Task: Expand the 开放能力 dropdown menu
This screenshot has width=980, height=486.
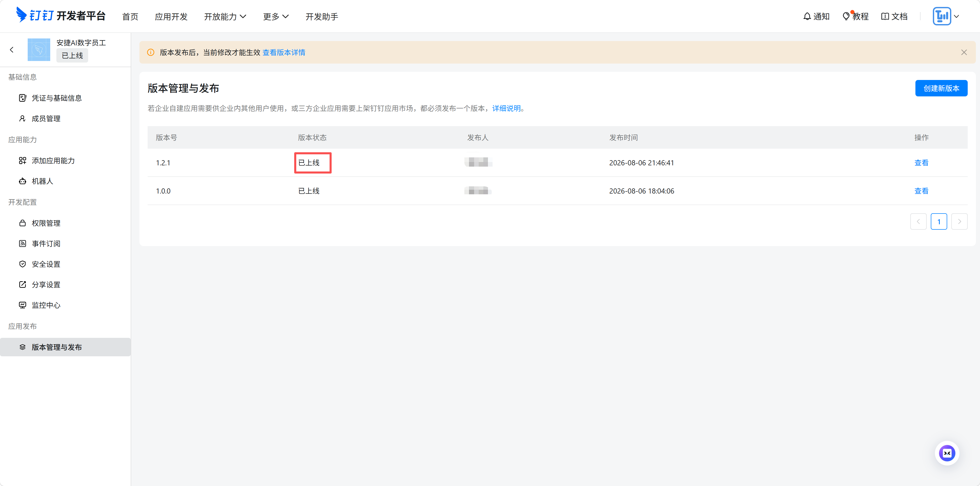Action: tap(225, 16)
